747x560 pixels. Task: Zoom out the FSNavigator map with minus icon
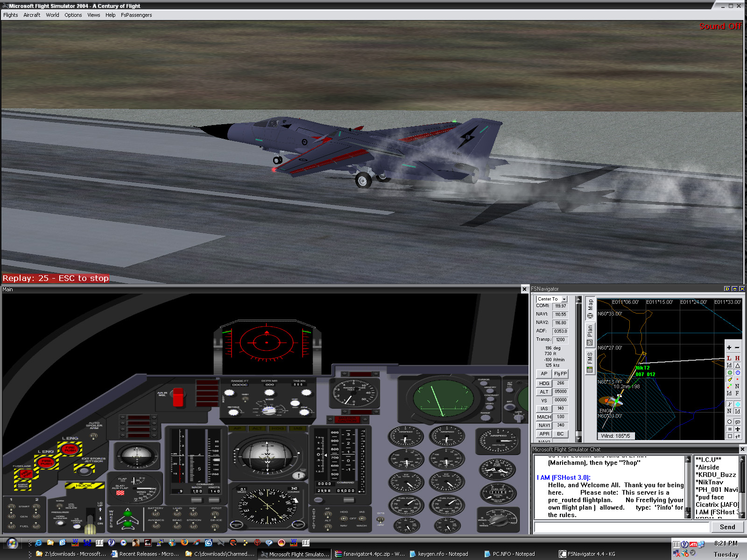pos(737,348)
